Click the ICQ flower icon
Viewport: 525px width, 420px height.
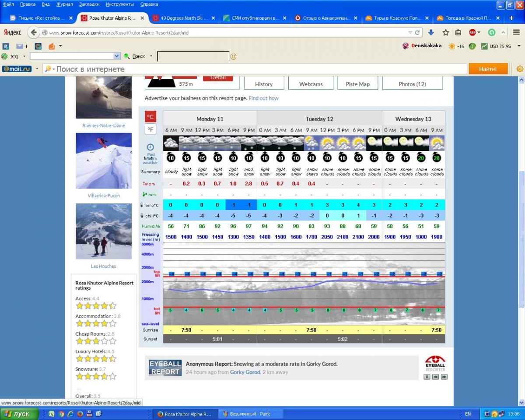tap(4, 56)
